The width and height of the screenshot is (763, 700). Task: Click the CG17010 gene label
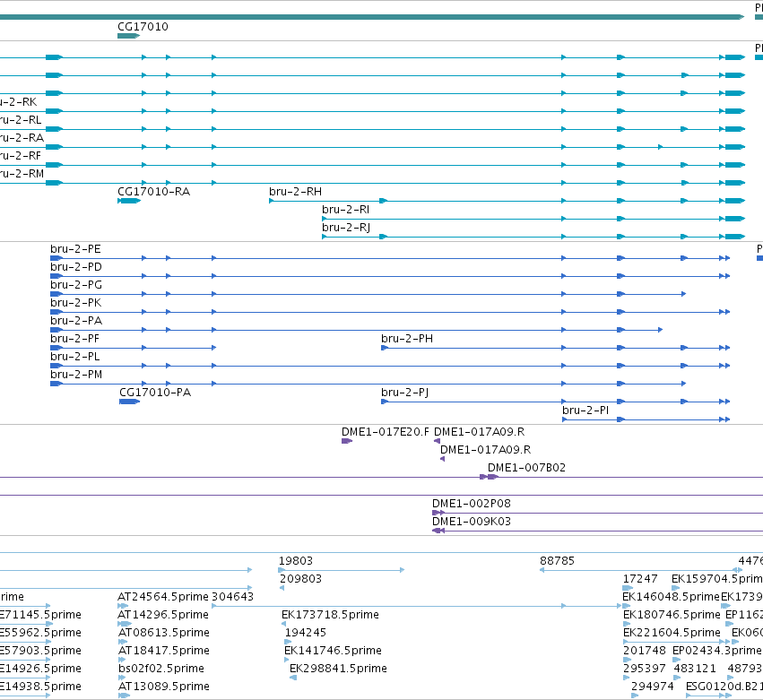(143, 26)
